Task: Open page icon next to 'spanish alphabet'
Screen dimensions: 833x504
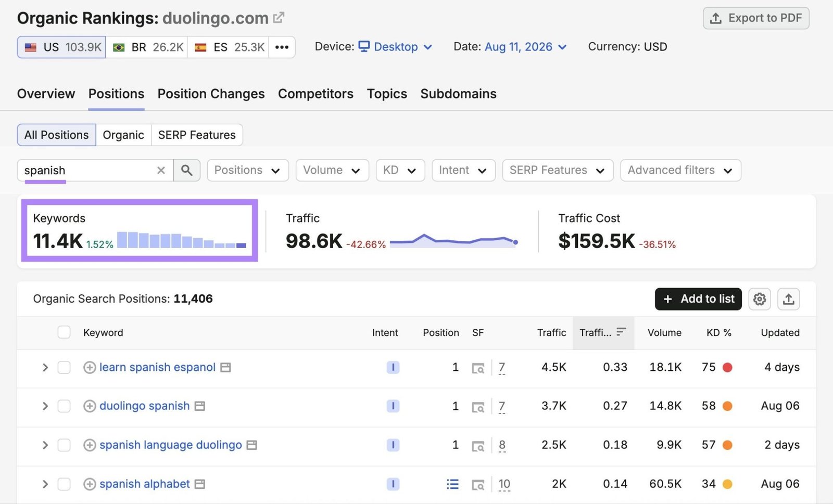Action: 200,484
